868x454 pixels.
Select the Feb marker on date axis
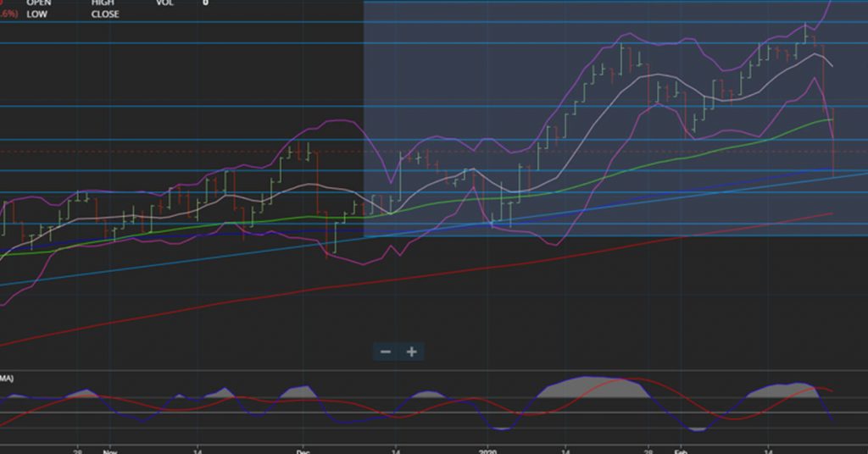pos(679,451)
